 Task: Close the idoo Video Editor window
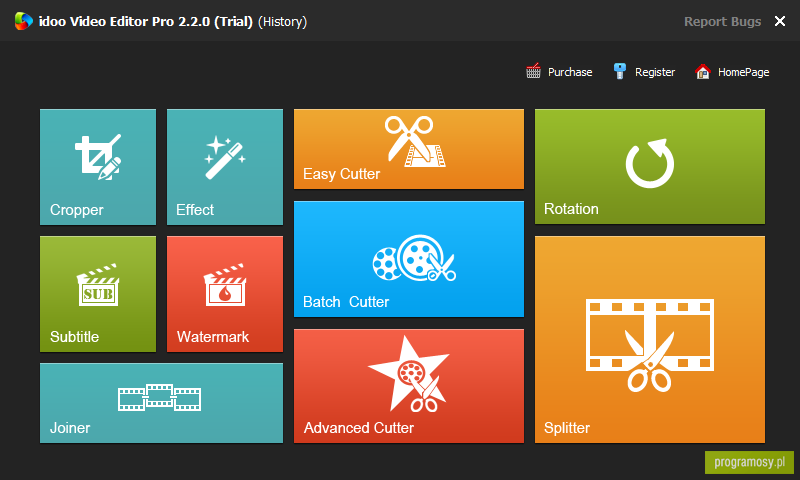[x=780, y=21]
